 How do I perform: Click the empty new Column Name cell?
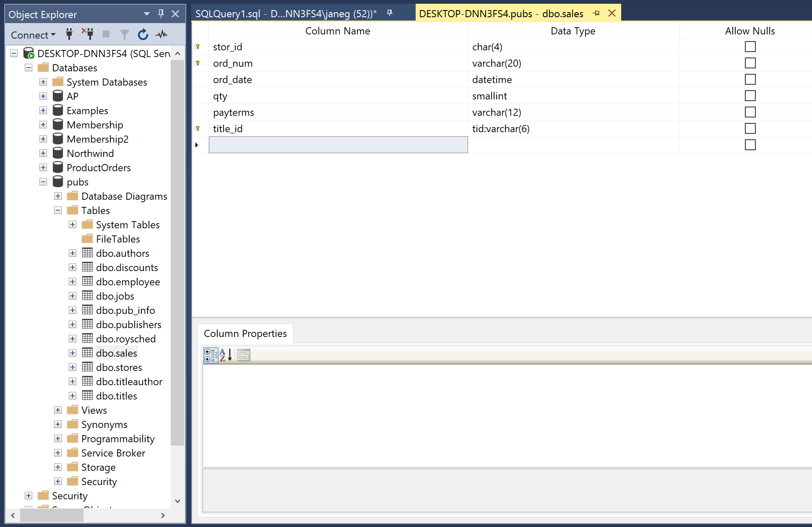[338, 145]
